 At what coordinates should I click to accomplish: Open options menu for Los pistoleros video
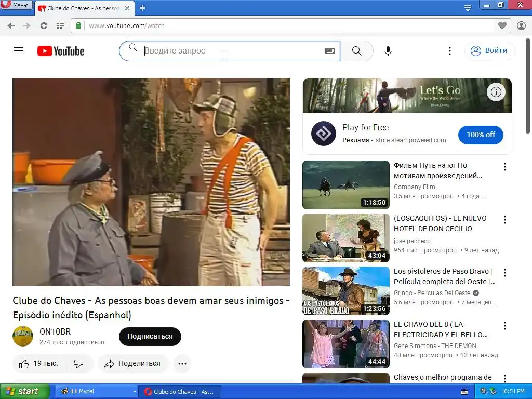(505, 272)
